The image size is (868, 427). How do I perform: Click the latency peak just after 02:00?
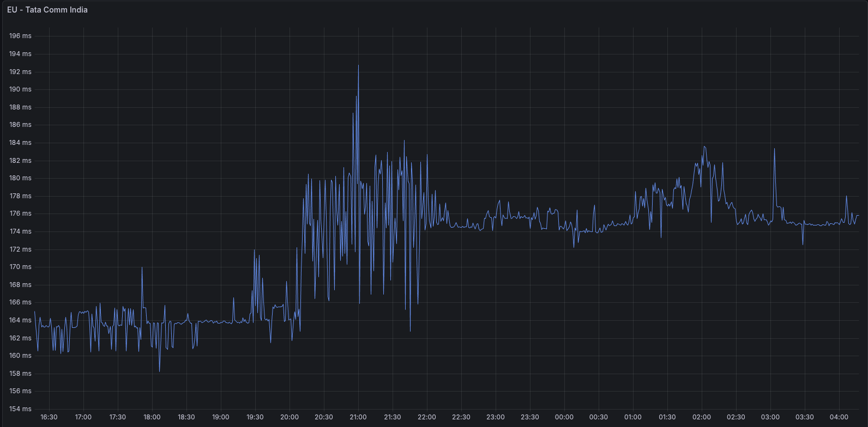pyautogui.click(x=704, y=147)
